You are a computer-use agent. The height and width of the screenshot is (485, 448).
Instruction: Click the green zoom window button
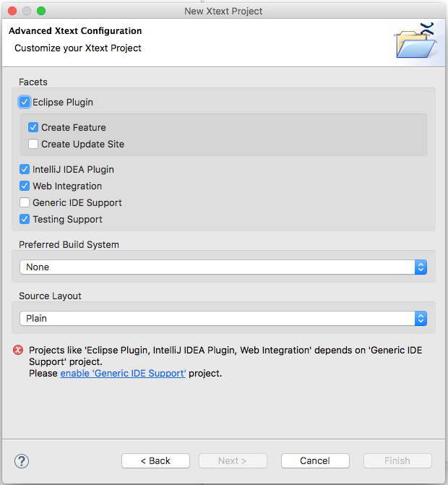pyautogui.click(x=41, y=11)
